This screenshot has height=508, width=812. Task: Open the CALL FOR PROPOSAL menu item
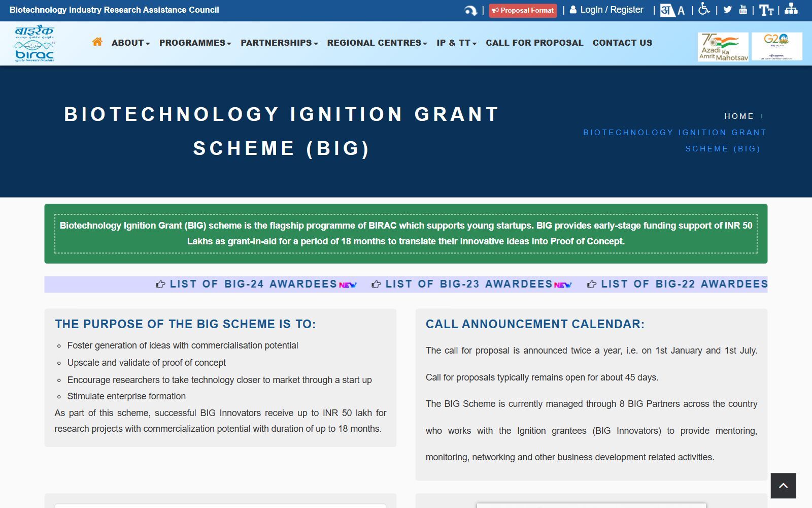[x=534, y=43]
